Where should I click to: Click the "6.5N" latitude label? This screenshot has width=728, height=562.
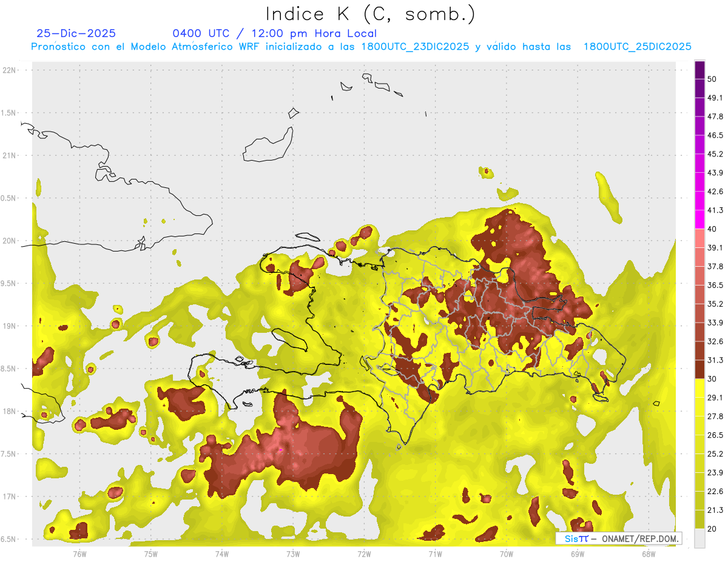click(x=8, y=539)
